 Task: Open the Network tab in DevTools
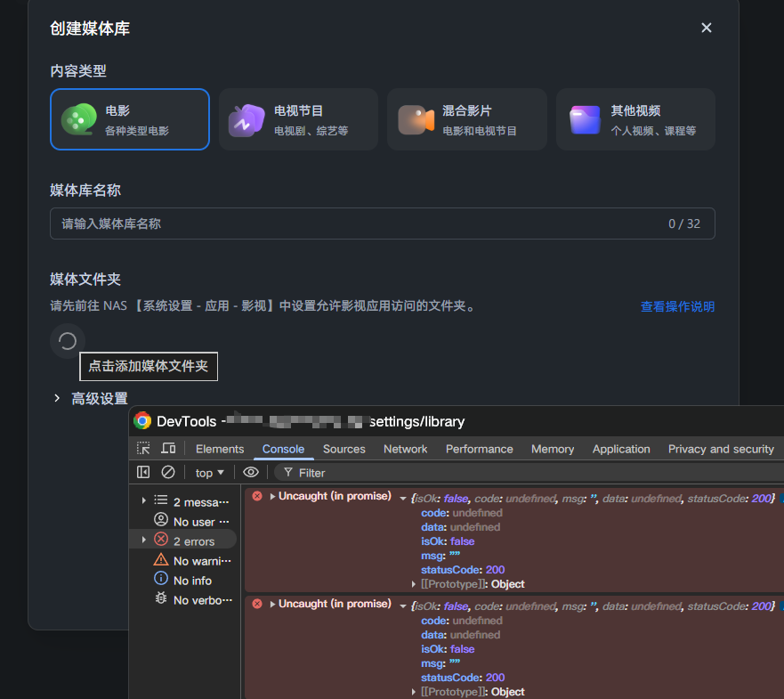pos(405,449)
